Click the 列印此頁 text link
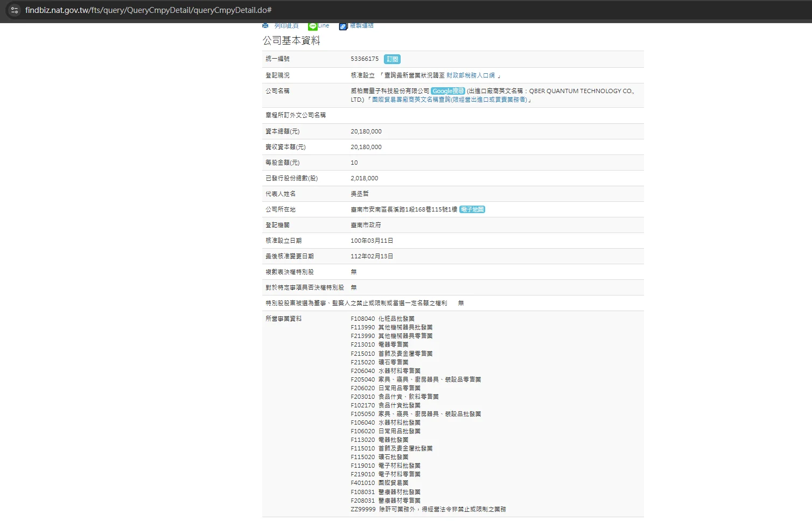This screenshot has height=521, width=812. [x=286, y=26]
